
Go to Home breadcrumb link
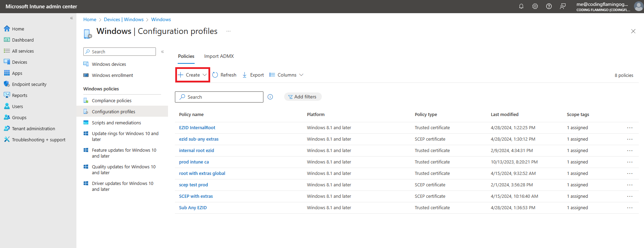click(x=90, y=19)
